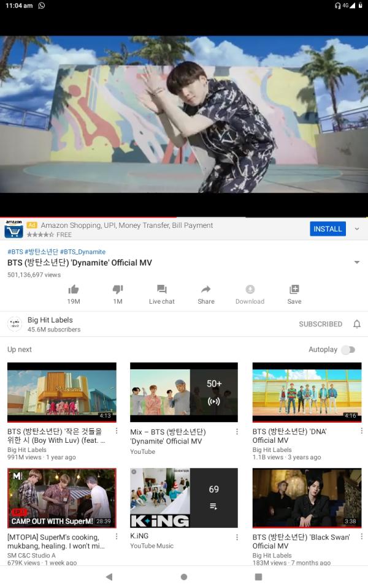
Task: Click the red video progress bar
Action: click(88, 217)
